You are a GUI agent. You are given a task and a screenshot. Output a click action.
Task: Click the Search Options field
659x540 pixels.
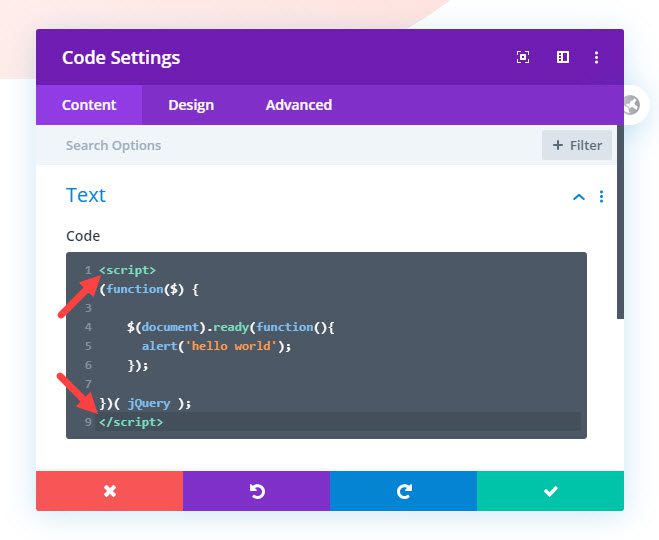click(x=290, y=145)
